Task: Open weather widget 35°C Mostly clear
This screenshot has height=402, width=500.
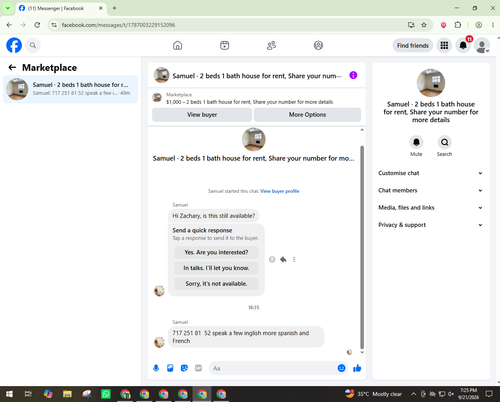Action: [373, 394]
